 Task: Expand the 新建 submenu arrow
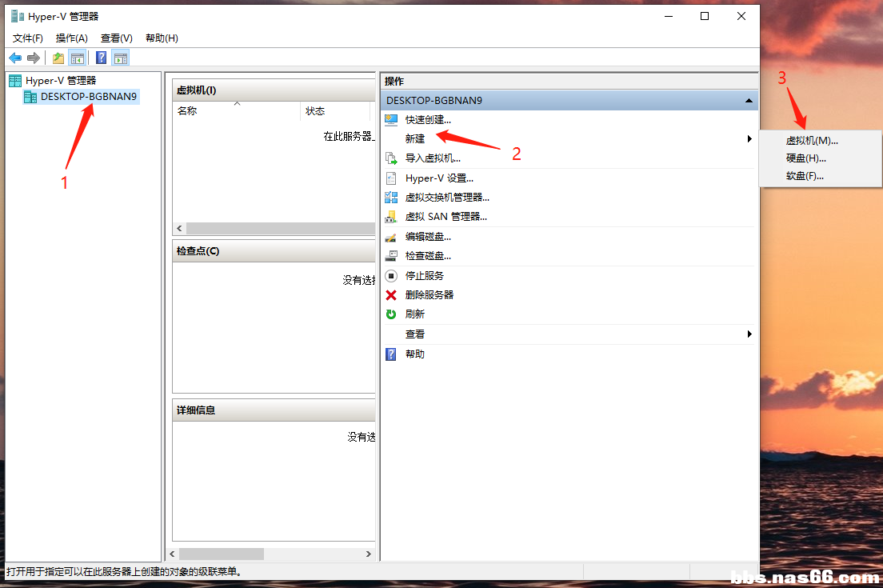click(749, 138)
